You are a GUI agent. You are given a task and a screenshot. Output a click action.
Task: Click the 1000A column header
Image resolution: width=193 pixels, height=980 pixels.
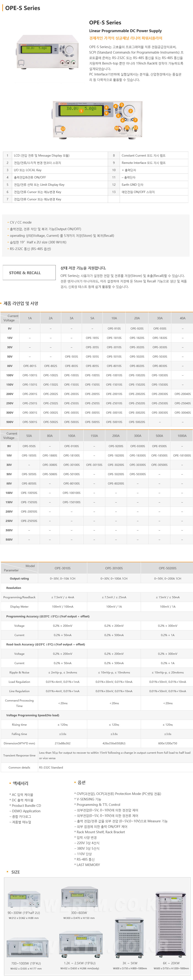point(182,436)
